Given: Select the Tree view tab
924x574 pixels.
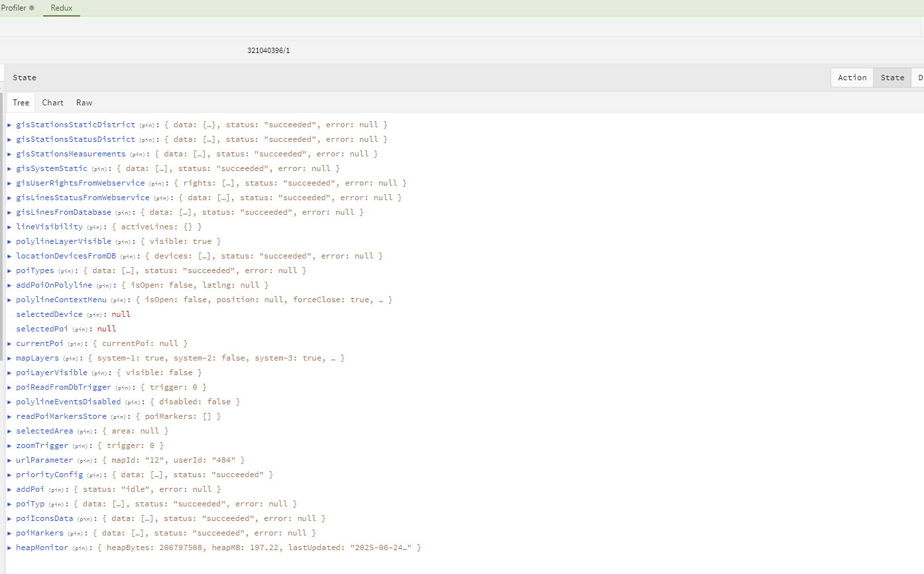Looking at the screenshot, I should tap(21, 103).
